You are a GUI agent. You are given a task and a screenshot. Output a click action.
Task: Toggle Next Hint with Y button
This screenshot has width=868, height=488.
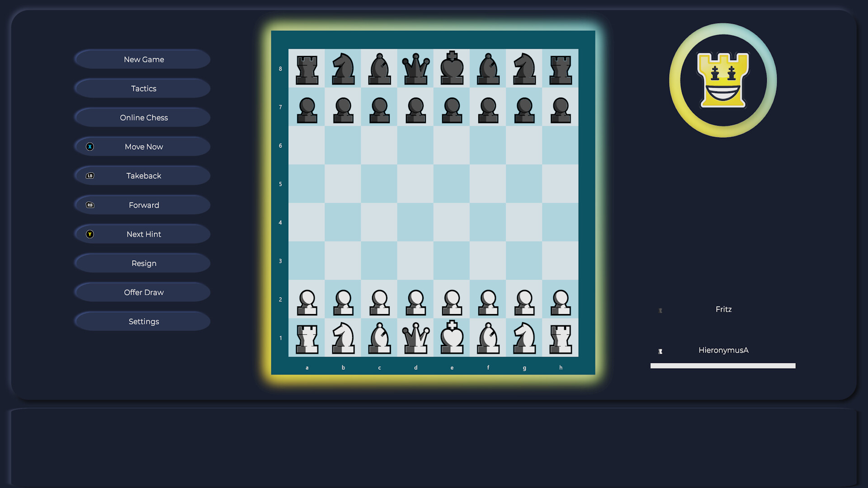[x=144, y=234]
